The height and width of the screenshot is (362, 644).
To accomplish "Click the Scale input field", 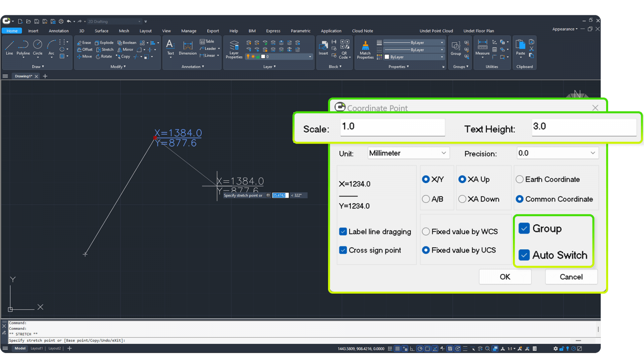I will coord(392,127).
